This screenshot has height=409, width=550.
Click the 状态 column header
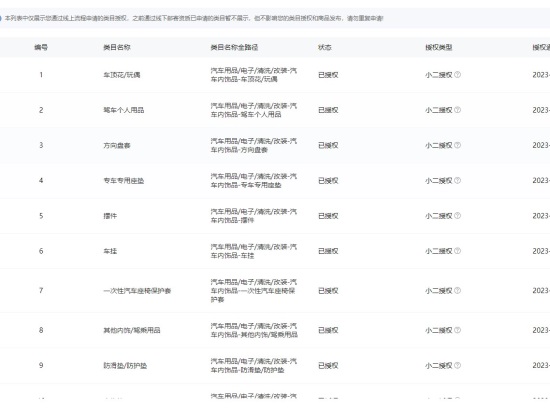tap(324, 47)
